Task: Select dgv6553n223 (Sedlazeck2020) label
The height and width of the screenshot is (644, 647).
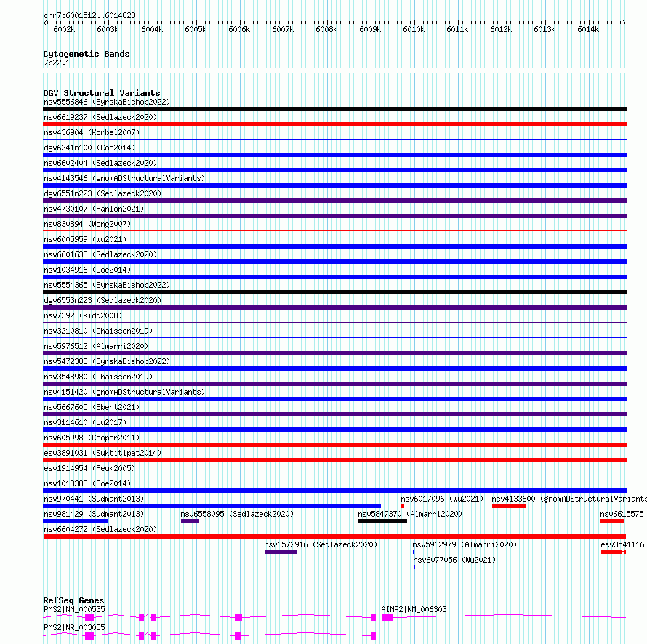Action: pyautogui.click(x=103, y=300)
